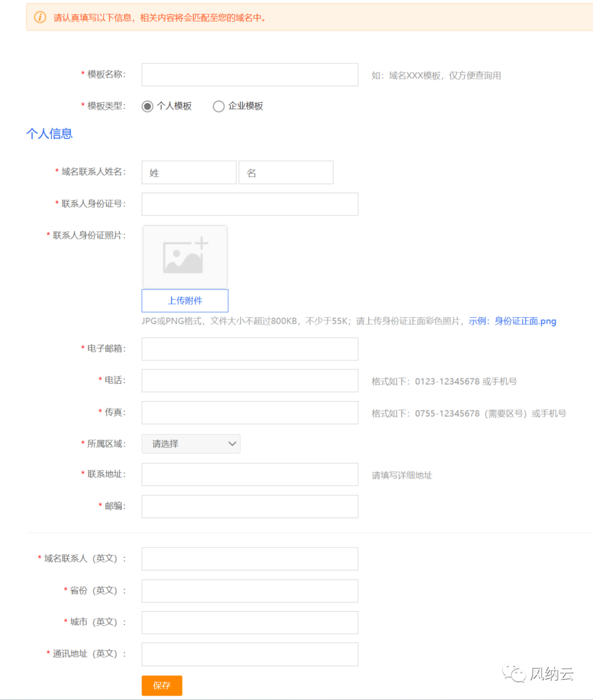Image resolution: width=593 pixels, height=700 pixels.
Task: Click the 传真 input field
Action: [250, 413]
